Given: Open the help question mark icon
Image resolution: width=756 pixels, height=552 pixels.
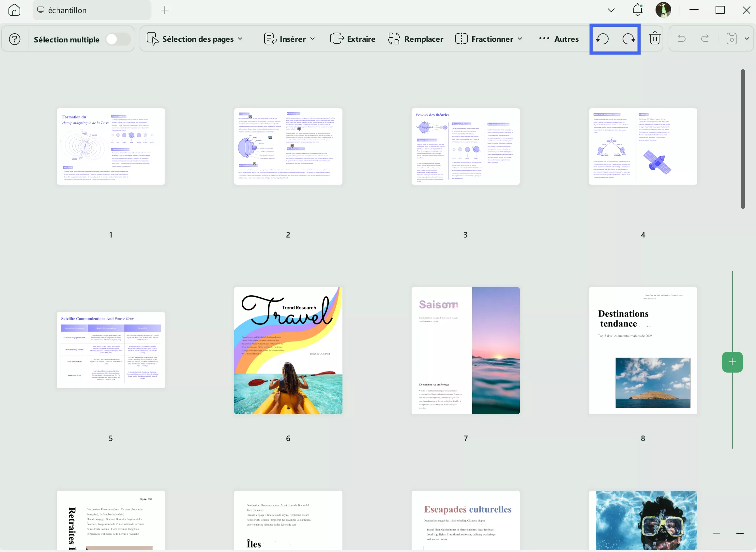Looking at the screenshot, I should point(15,39).
